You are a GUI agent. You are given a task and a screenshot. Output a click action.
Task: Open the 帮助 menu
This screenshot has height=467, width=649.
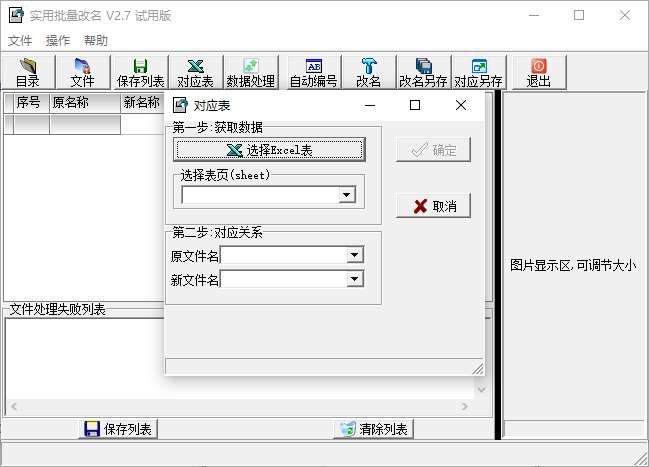(96, 41)
